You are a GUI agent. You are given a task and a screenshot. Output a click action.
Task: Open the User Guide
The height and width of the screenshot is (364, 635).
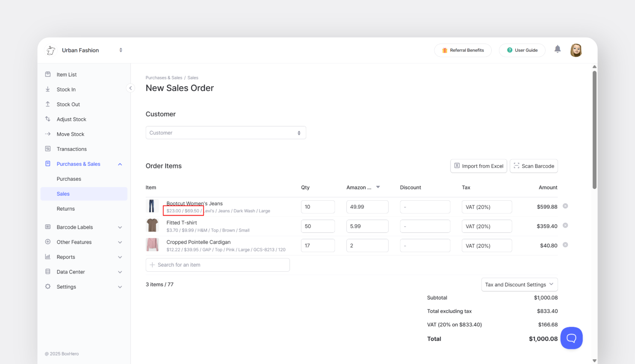point(522,50)
